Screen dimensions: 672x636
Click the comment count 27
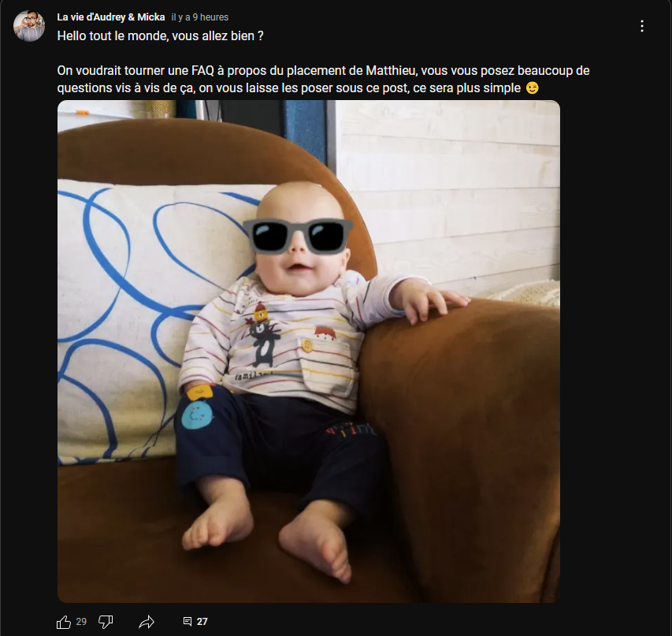point(202,622)
